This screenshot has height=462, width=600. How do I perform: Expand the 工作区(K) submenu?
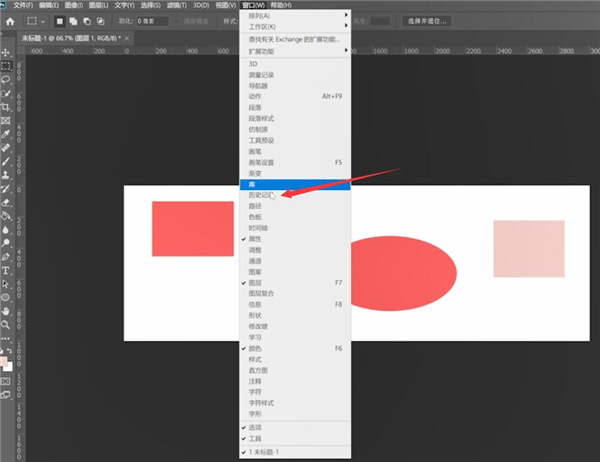coord(295,27)
